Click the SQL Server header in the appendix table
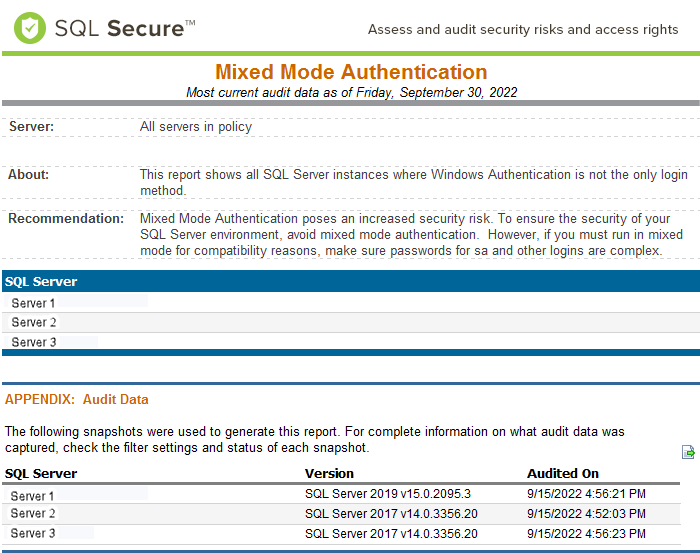Viewport: 700px width, 553px height. pos(41,474)
